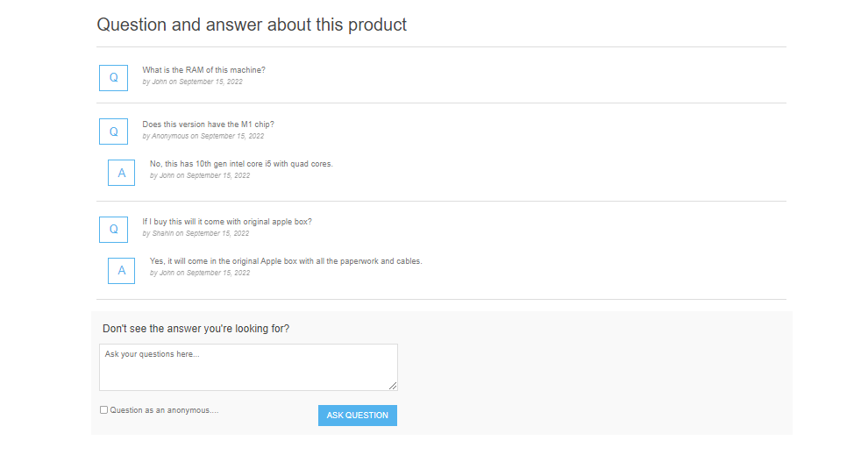Click the Q icon beside the M1 chip question

coord(113,131)
